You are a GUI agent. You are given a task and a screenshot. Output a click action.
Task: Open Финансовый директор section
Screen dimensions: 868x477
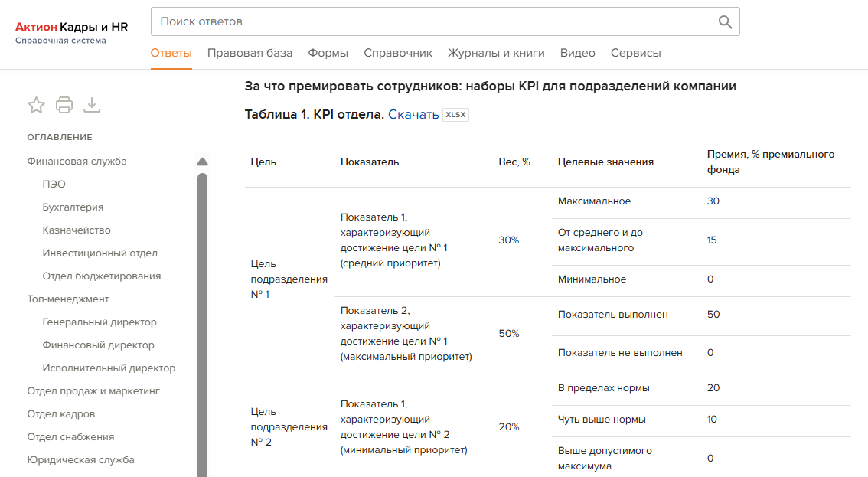click(98, 345)
